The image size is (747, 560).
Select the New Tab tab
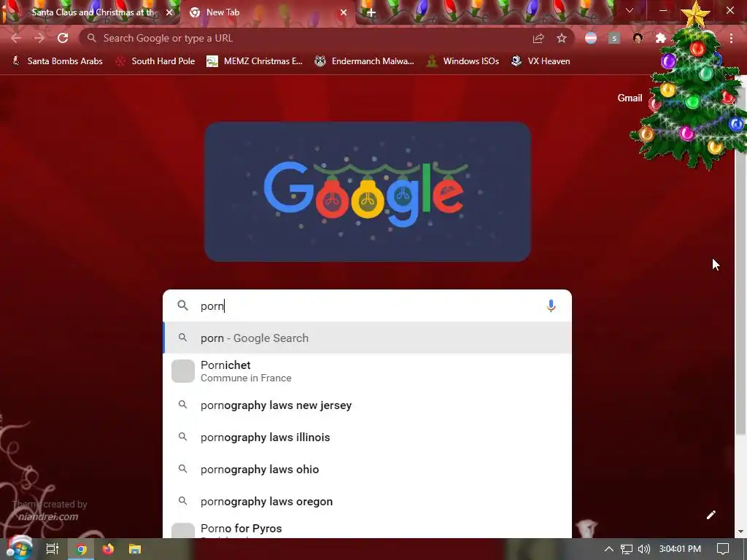(x=267, y=12)
